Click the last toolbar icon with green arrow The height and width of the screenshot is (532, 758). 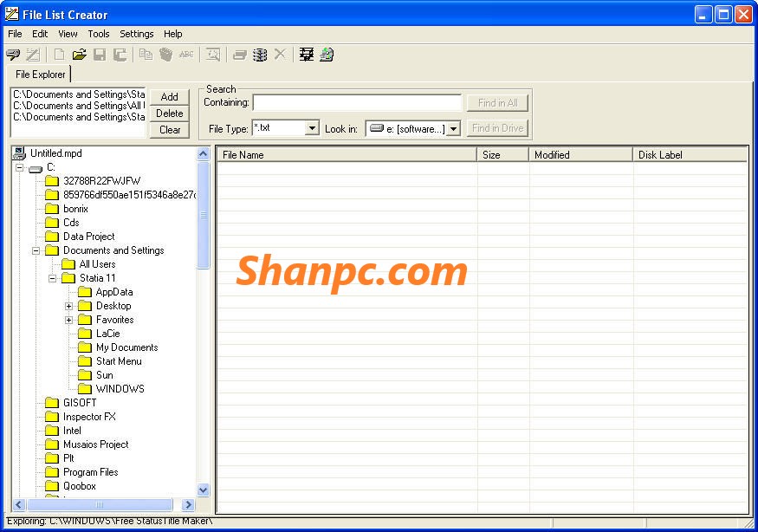coord(327,55)
